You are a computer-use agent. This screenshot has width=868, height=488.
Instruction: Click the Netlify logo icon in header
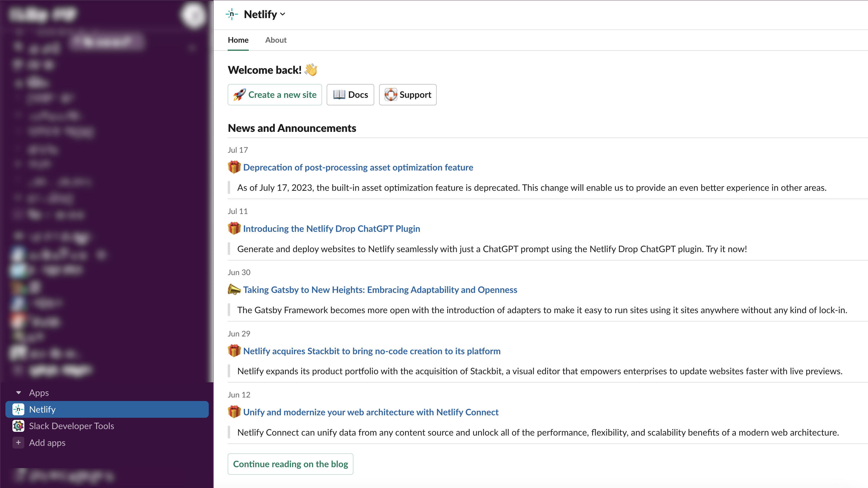tap(232, 15)
